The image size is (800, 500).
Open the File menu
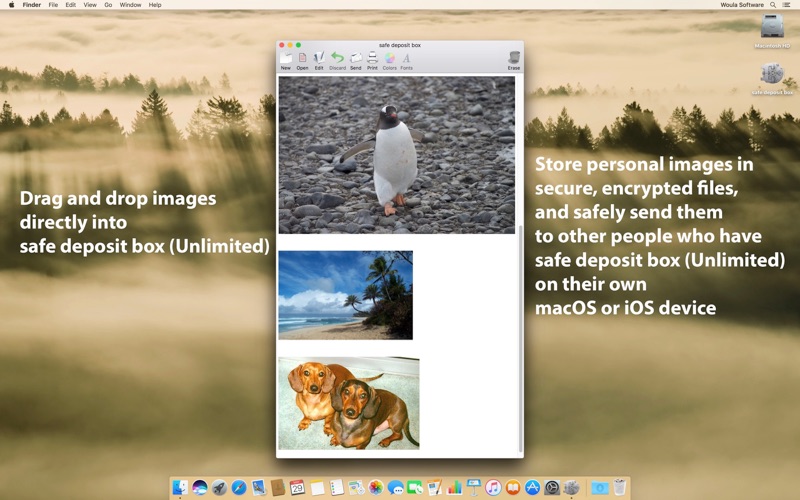pos(53,5)
